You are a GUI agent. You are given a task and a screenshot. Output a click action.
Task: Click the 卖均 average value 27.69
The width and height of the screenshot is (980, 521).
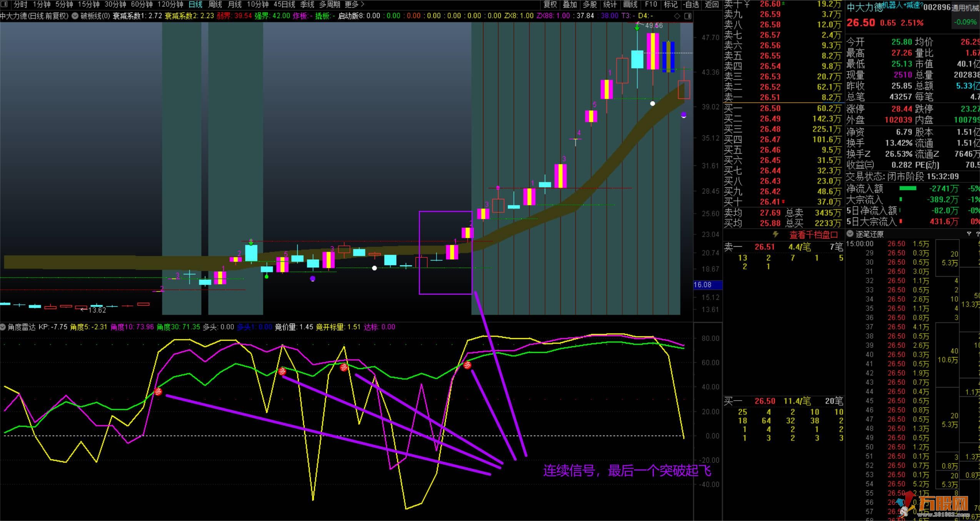pos(770,212)
